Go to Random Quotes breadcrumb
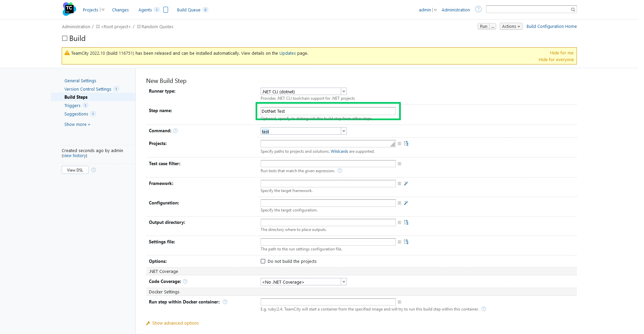Screen dimensions: 644x334 coord(157,27)
